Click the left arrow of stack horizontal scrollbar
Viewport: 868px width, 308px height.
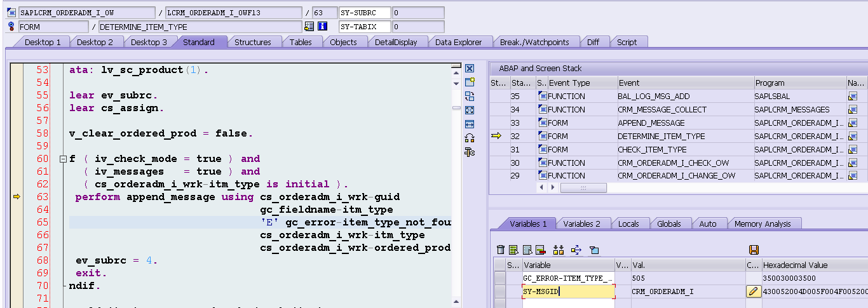pyautogui.click(x=542, y=188)
